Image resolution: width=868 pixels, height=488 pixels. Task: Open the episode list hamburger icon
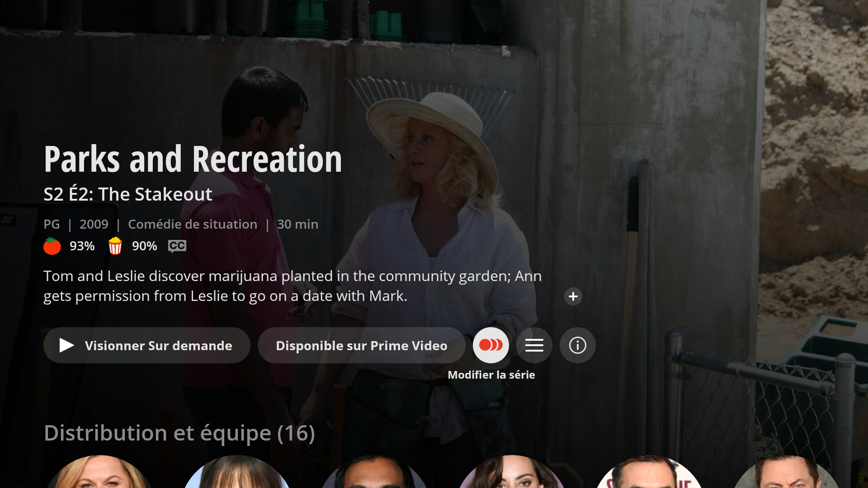point(534,345)
